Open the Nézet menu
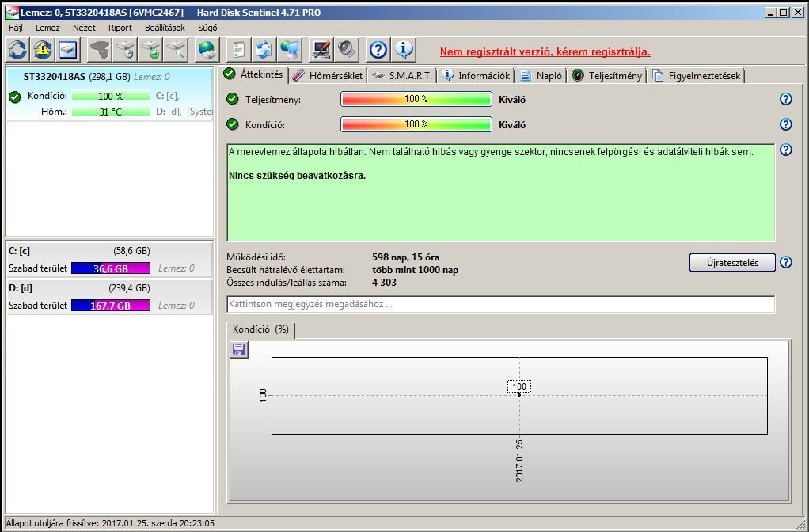 pos(84,28)
